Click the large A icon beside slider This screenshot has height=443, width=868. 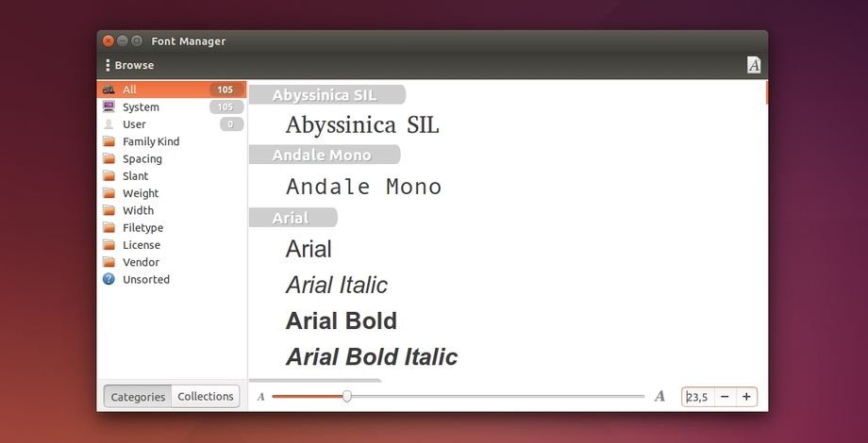[x=659, y=397]
